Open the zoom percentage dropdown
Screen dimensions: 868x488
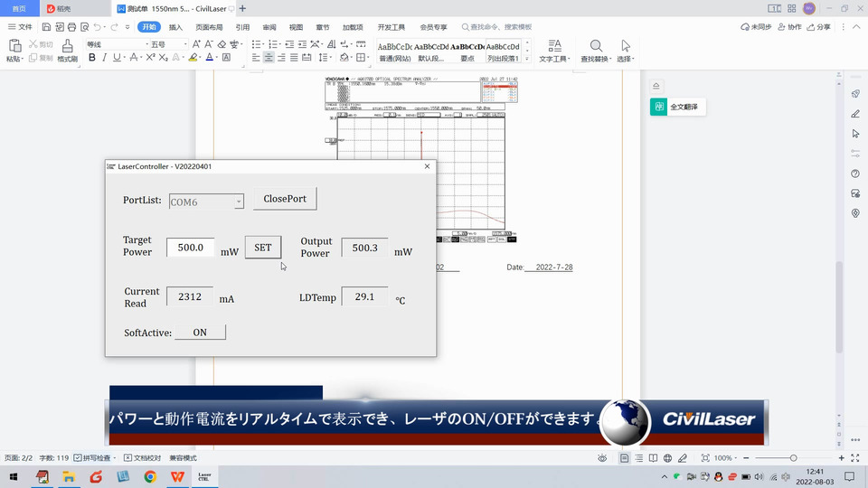click(736, 457)
